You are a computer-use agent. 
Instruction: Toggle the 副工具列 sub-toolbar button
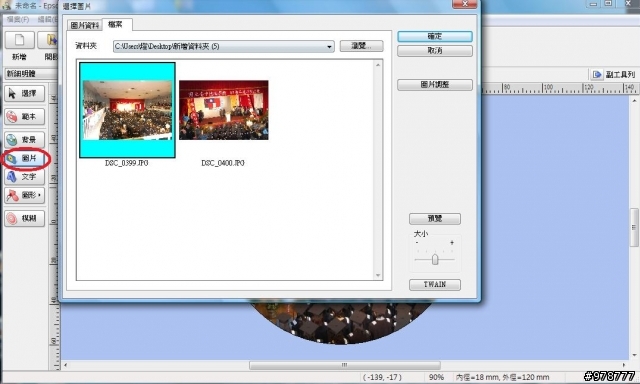point(613,74)
